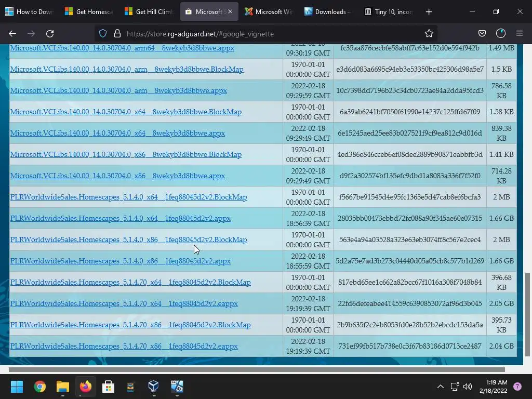Open the network status tray icon
Image resolution: width=532 pixels, height=399 pixels.
(455, 387)
